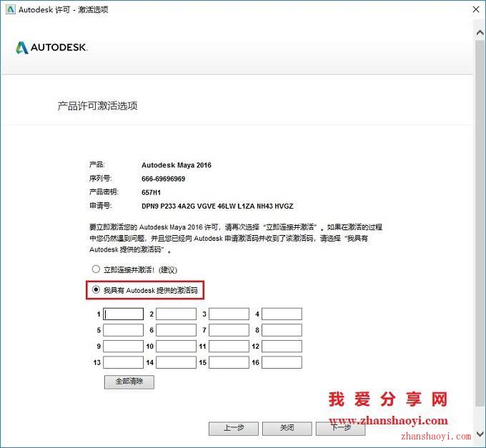
Task: Focus activation code field 5
Action: coord(124,330)
